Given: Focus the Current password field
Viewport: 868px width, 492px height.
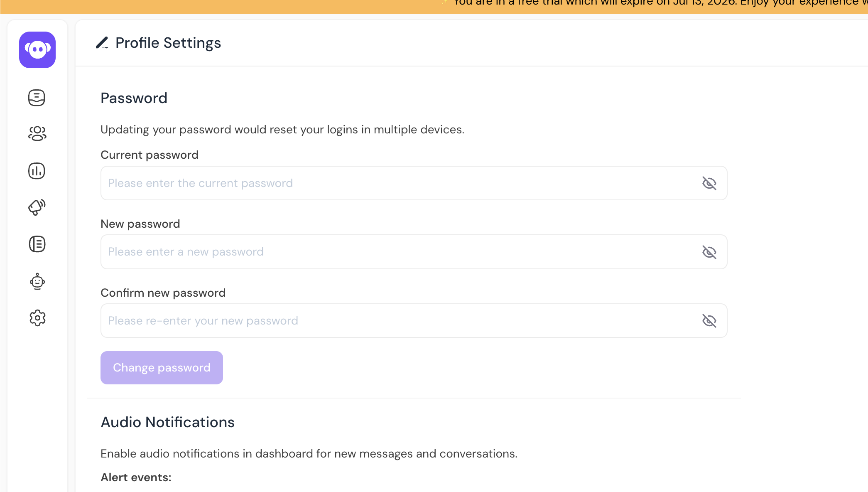Looking at the screenshot, I should tap(414, 183).
